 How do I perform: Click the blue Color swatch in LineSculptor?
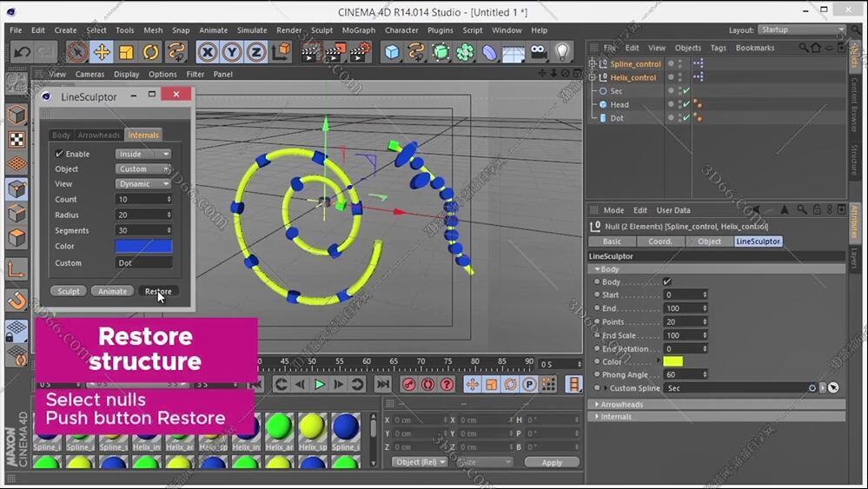click(143, 247)
